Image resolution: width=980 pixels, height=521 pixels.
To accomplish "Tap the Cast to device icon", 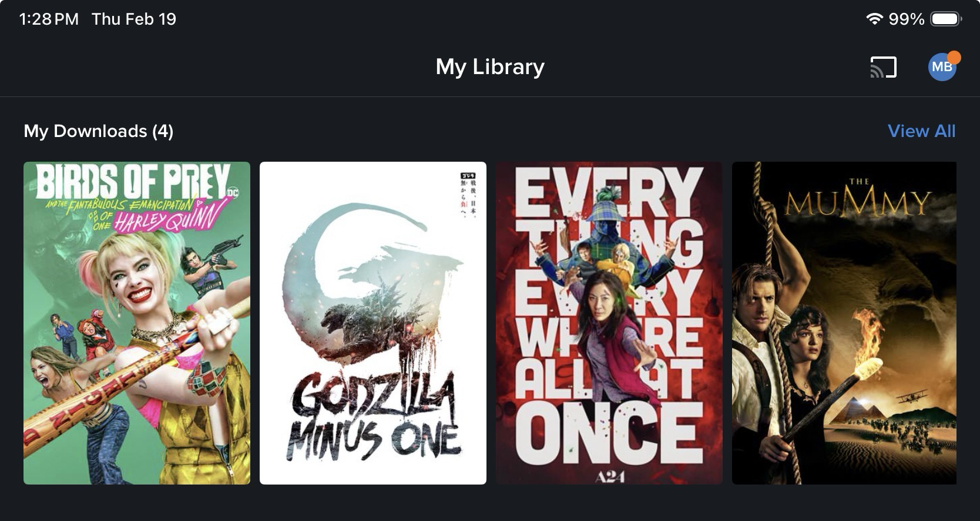I will pos(883,67).
